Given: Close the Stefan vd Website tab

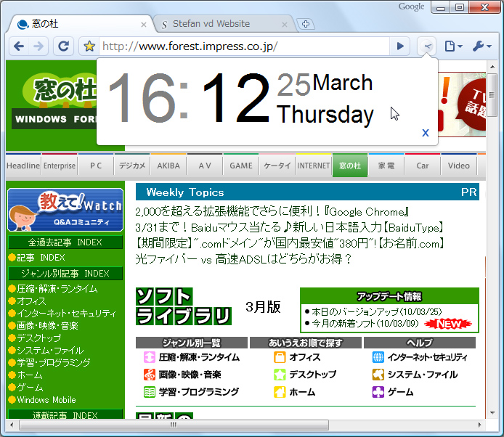Looking at the screenshot, I should point(285,25).
